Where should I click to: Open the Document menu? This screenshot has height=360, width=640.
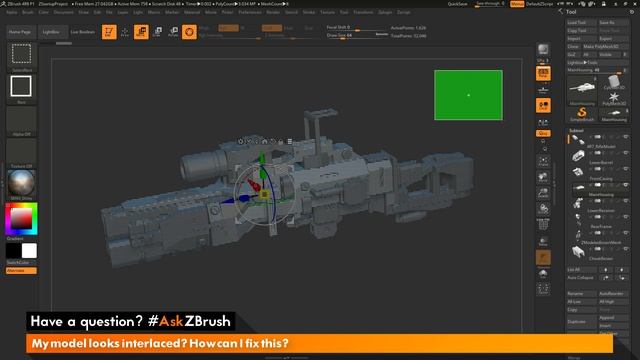64,12
